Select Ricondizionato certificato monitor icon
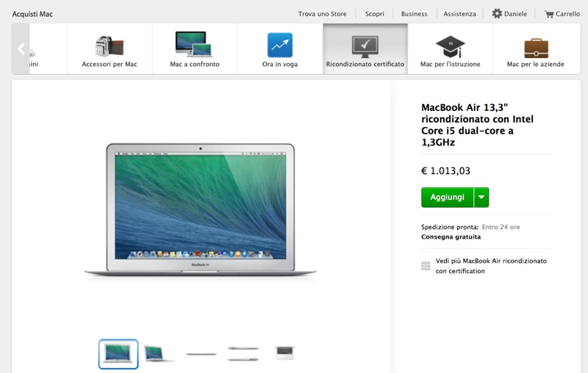The image size is (588, 373). point(365,47)
